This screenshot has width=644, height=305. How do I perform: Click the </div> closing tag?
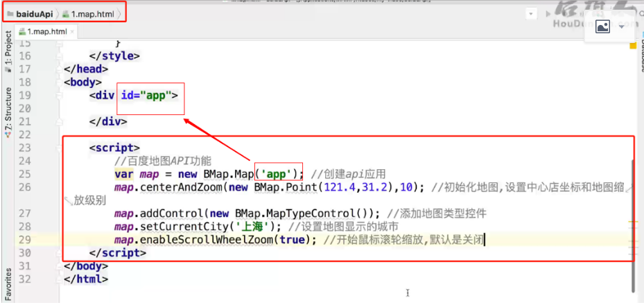coord(108,121)
